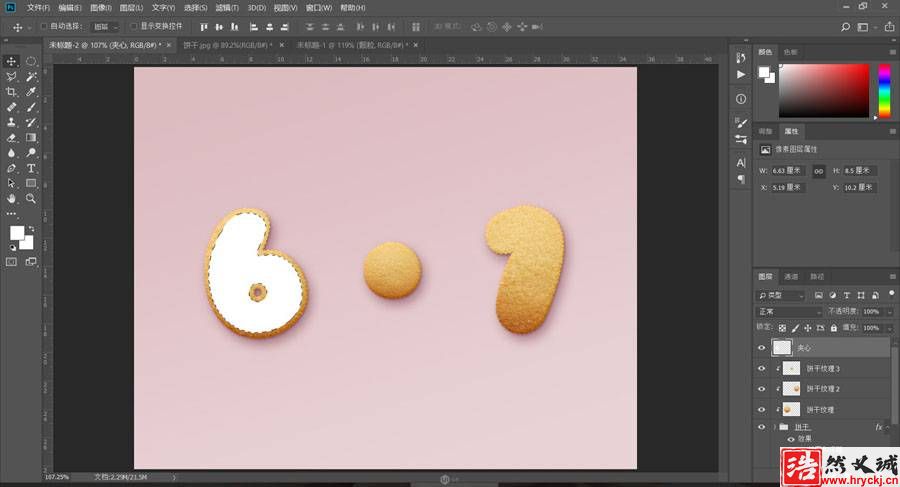Click the share icon in options bar

point(889,27)
